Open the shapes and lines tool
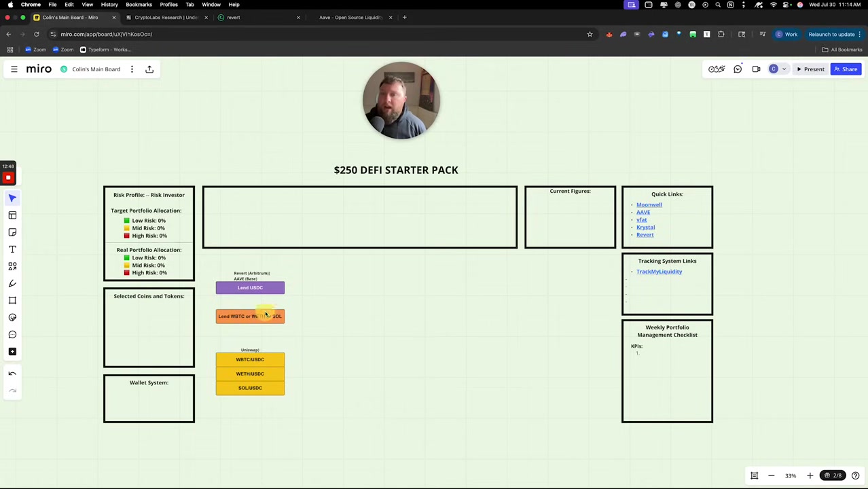 click(x=12, y=266)
